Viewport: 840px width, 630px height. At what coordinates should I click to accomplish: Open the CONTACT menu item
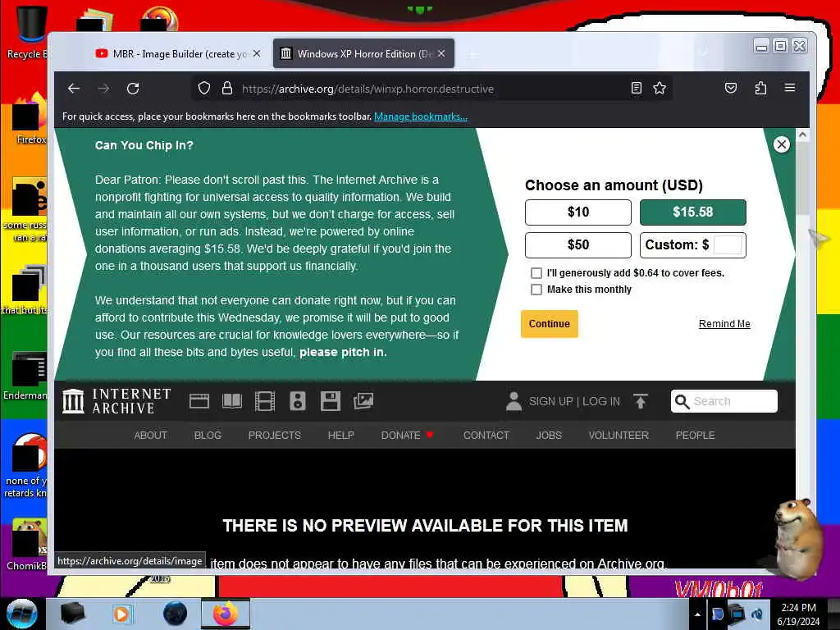click(x=486, y=435)
